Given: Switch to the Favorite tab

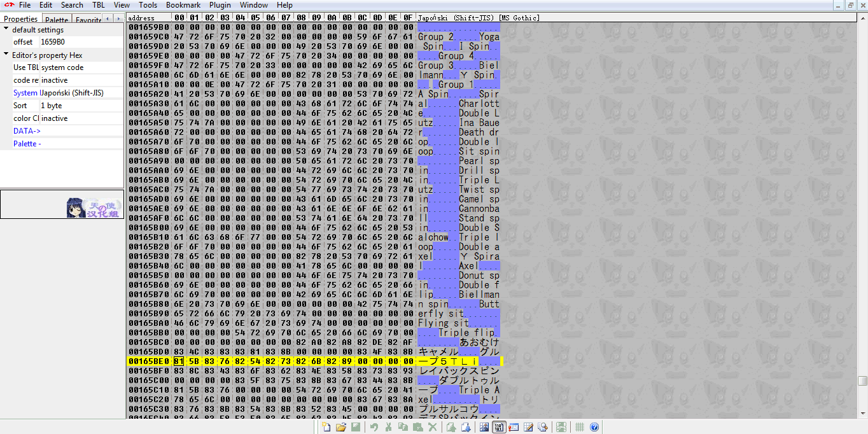Looking at the screenshot, I should point(88,20).
